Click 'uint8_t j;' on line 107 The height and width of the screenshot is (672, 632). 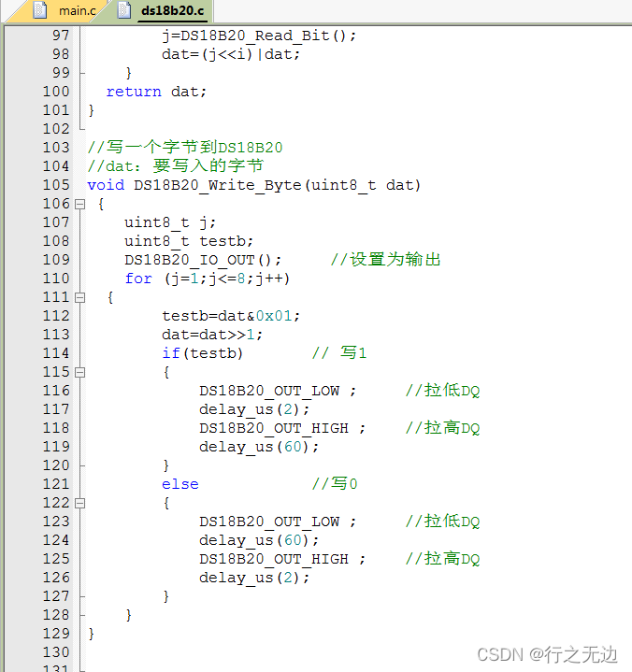(170, 222)
